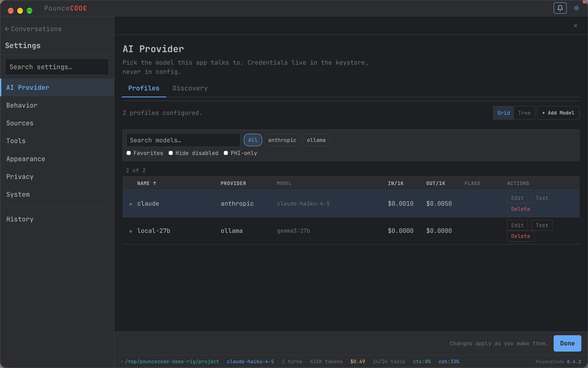
Task: Delete the claude profile
Action: point(520,209)
